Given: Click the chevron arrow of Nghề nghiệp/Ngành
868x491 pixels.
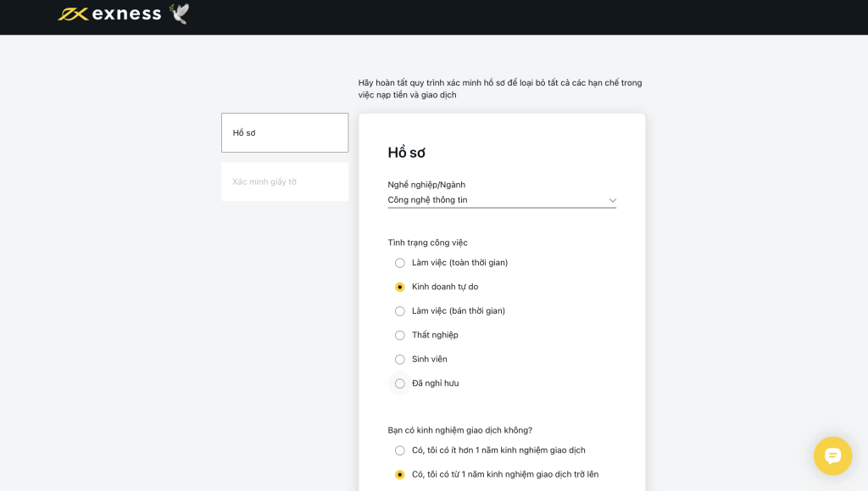Looking at the screenshot, I should [x=612, y=200].
